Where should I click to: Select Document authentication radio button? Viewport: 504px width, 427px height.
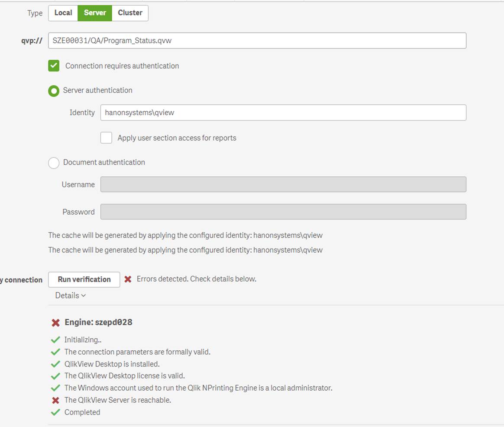(54, 163)
